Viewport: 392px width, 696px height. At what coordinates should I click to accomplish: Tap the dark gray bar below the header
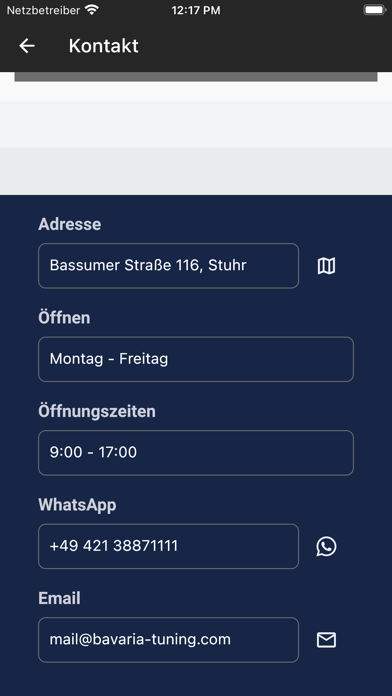point(196,77)
